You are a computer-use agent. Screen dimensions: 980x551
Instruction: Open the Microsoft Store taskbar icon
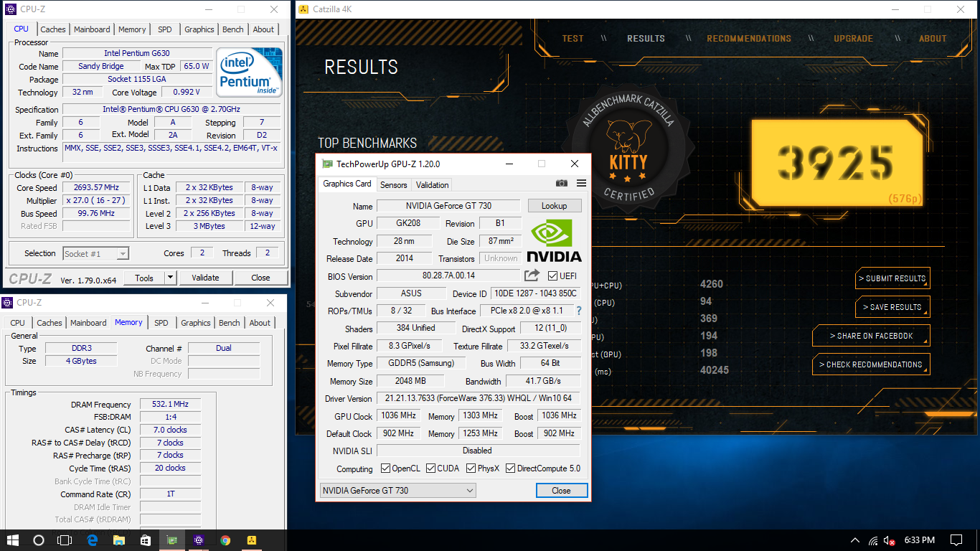pos(145,540)
